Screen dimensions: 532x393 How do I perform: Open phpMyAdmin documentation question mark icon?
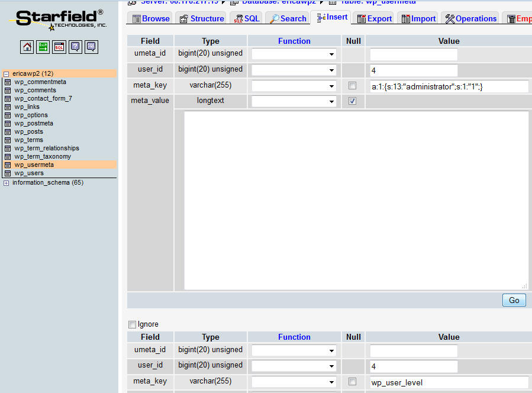click(75, 47)
